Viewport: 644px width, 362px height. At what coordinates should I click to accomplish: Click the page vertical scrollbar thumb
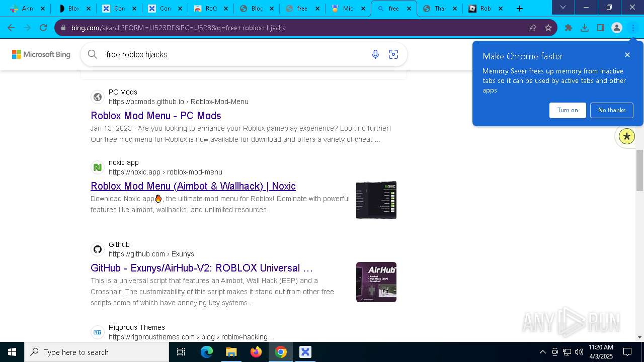click(639, 170)
